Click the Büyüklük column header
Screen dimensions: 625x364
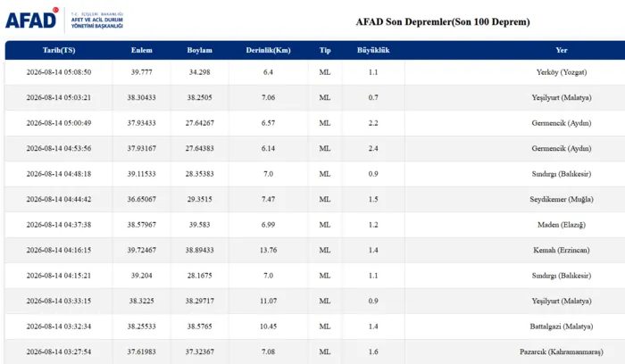373,50
